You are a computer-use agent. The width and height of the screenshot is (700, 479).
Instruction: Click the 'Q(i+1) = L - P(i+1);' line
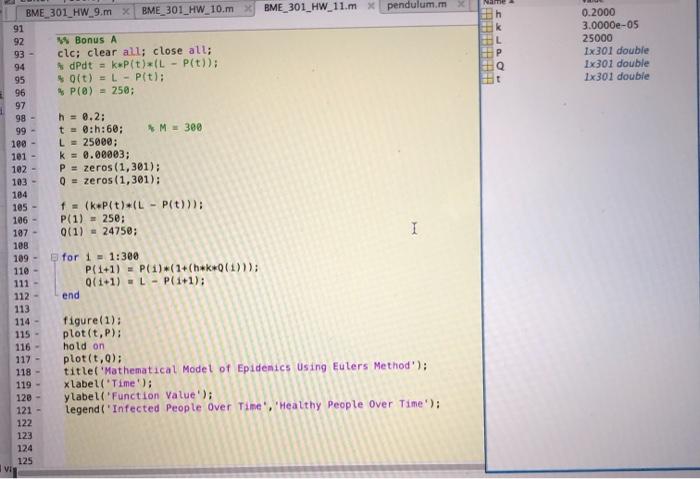click(145, 281)
